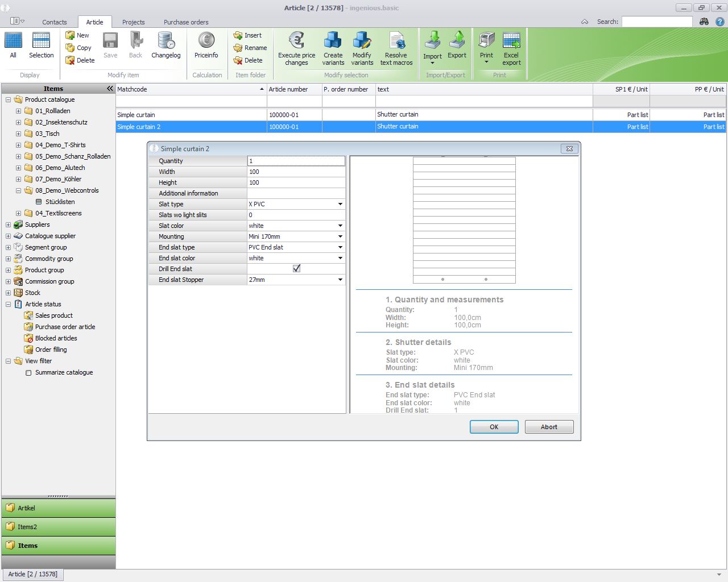Viewport: 728px width, 582px height.
Task: Collapse the Article status node
Action: coord(8,305)
